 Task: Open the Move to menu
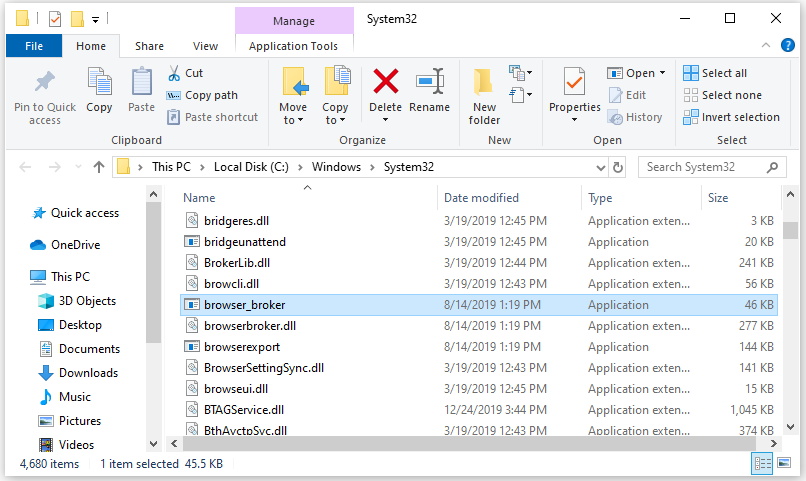(294, 96)
